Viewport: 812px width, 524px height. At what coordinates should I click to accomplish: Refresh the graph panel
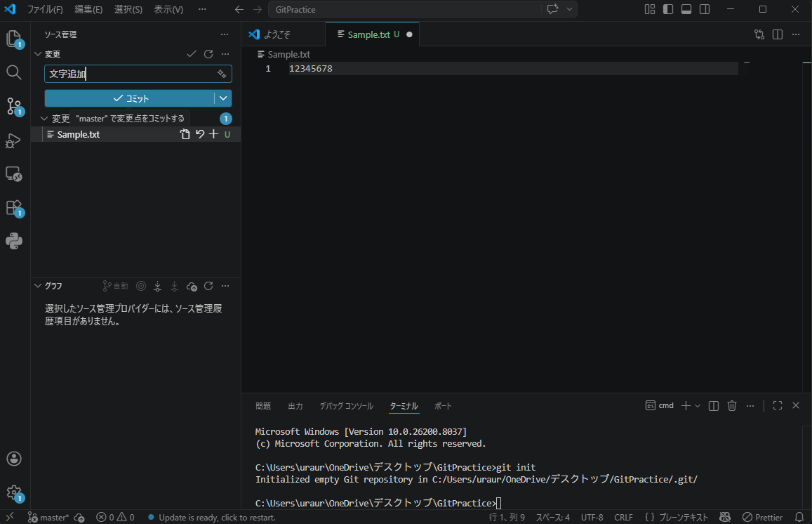[x=208, y=286]
